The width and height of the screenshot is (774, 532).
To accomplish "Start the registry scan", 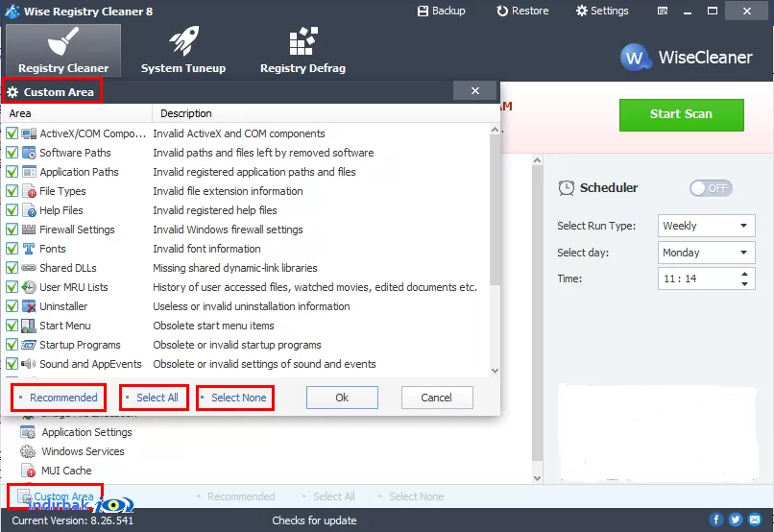I will click(x=681, y=114).
